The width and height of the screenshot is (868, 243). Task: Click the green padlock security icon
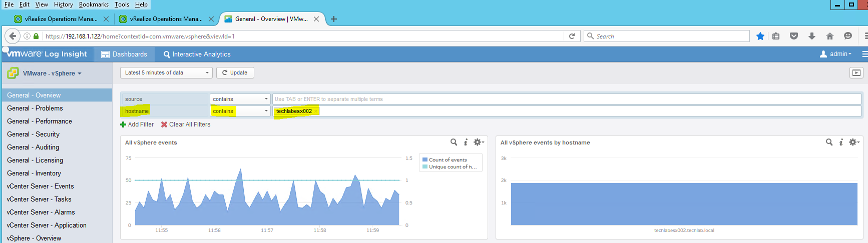click(36, 36)
